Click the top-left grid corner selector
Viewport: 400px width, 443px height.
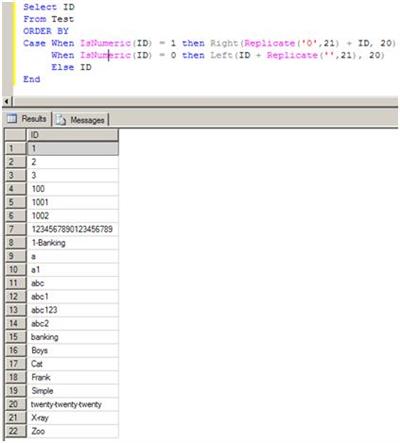(x=15, y=135)
